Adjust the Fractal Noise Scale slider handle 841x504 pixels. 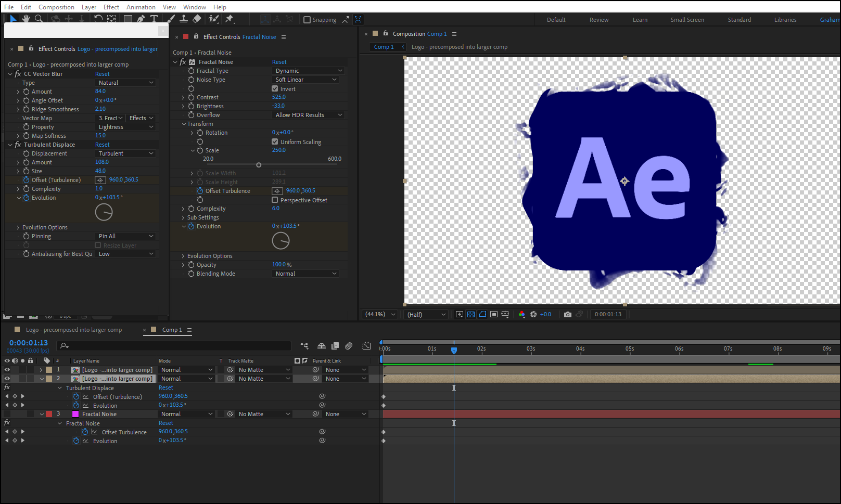point(259,165)
